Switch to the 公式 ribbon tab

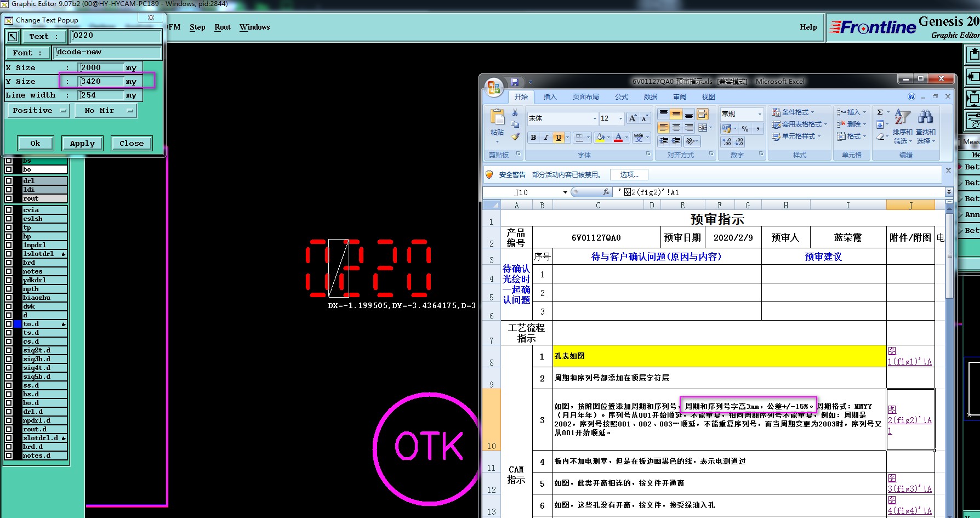[x=622, y=97]
